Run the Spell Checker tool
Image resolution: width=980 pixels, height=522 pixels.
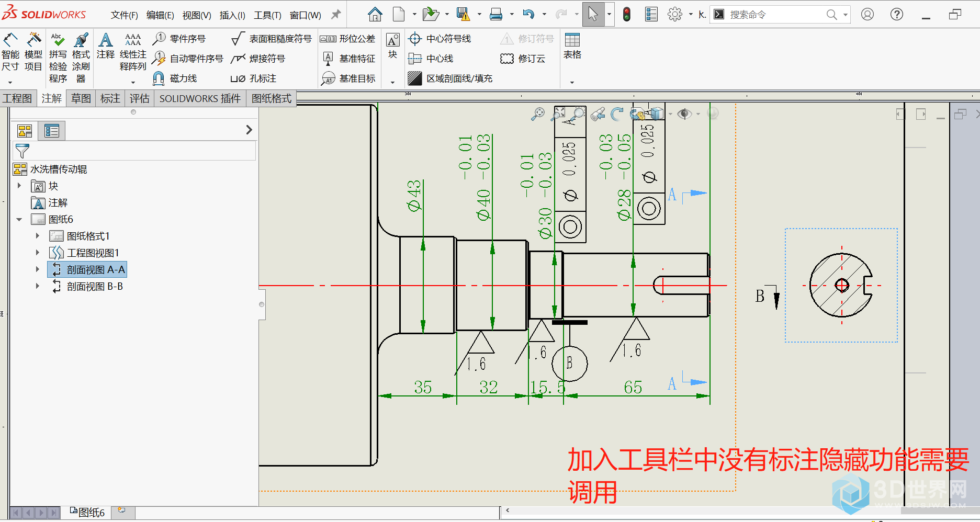tap(58, 58)
